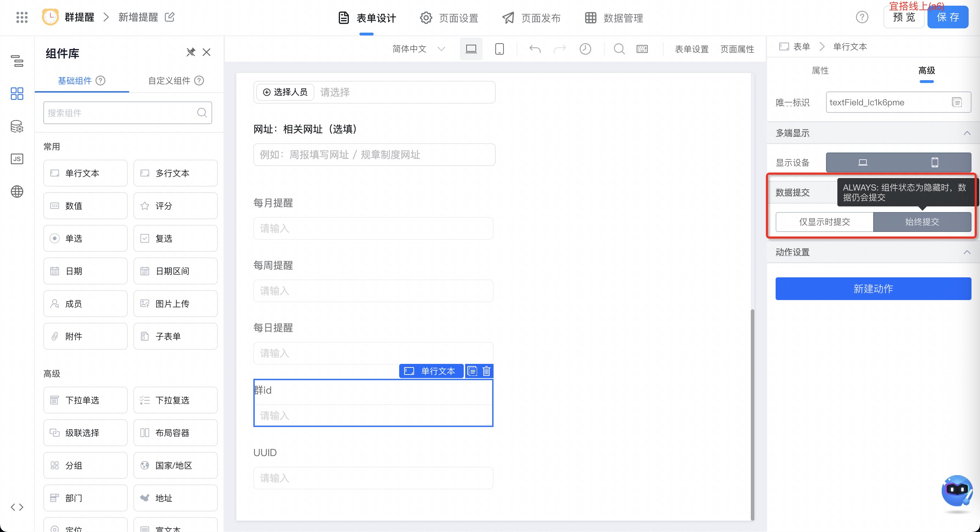Unpin the 组件库 panel
This screenshot has height=532, width=980.
pos(191,52)
